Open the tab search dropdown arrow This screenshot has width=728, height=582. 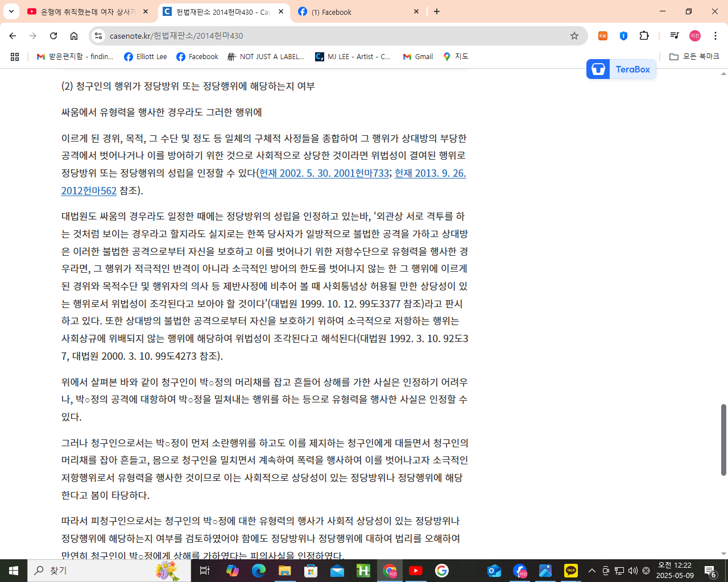tap(11, 11)
